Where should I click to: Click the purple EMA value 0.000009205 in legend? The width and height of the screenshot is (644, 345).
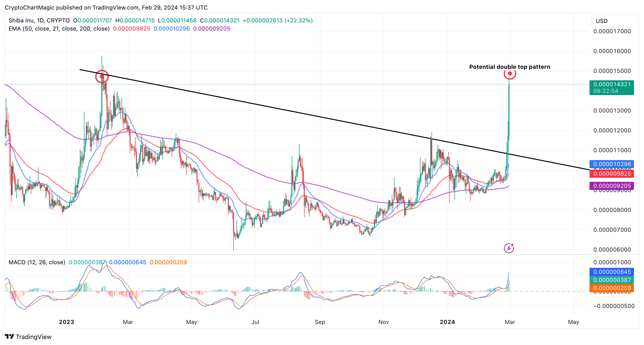[x=212, y=28]
